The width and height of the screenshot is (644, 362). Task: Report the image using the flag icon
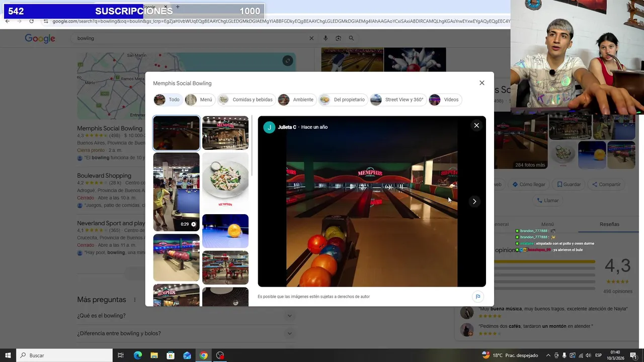(x=477, y=297)
